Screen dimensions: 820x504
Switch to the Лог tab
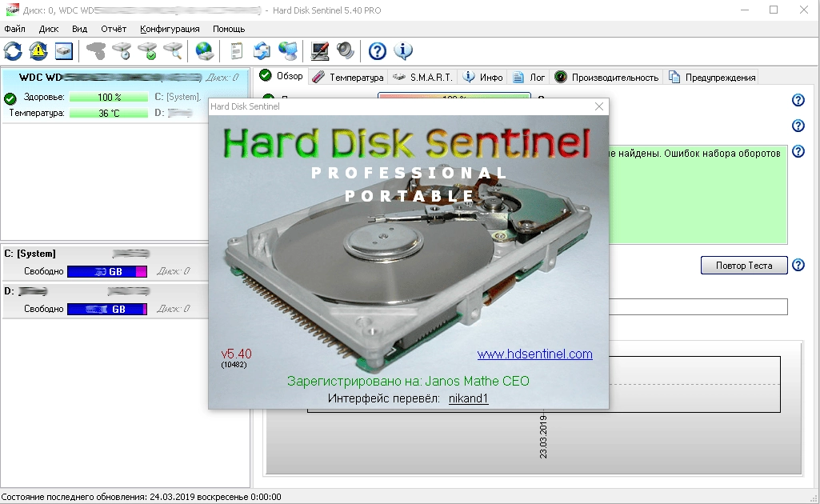(x=529, y=78)
